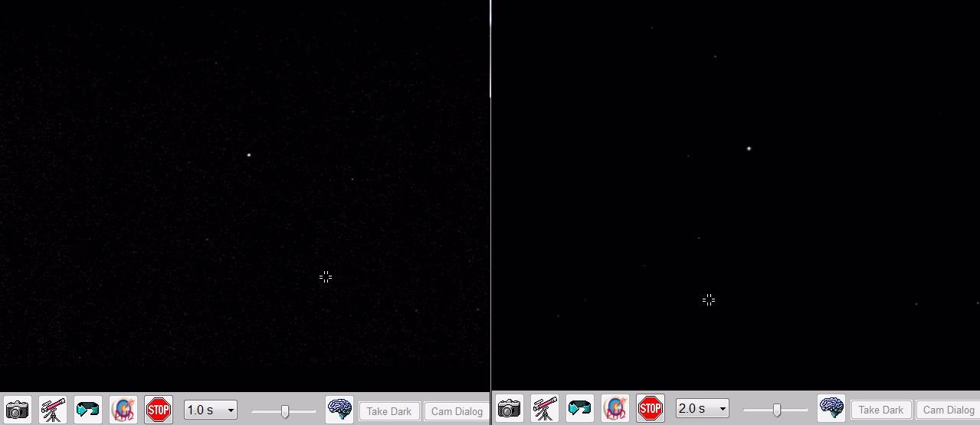The width and height of the screenshot is (980, 425).
Task: Open brain advanced settings in right window
Action: [831, 408]
